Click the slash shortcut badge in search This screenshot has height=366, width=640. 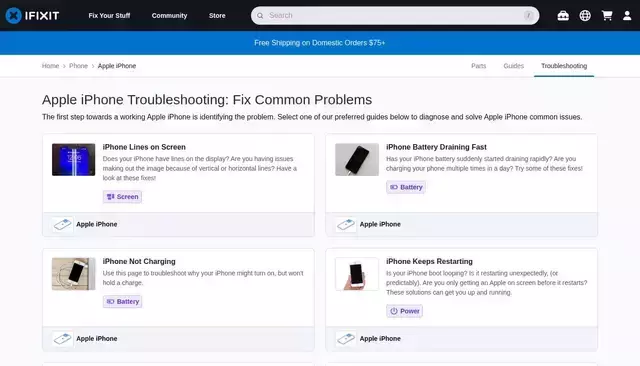[528, 16]
